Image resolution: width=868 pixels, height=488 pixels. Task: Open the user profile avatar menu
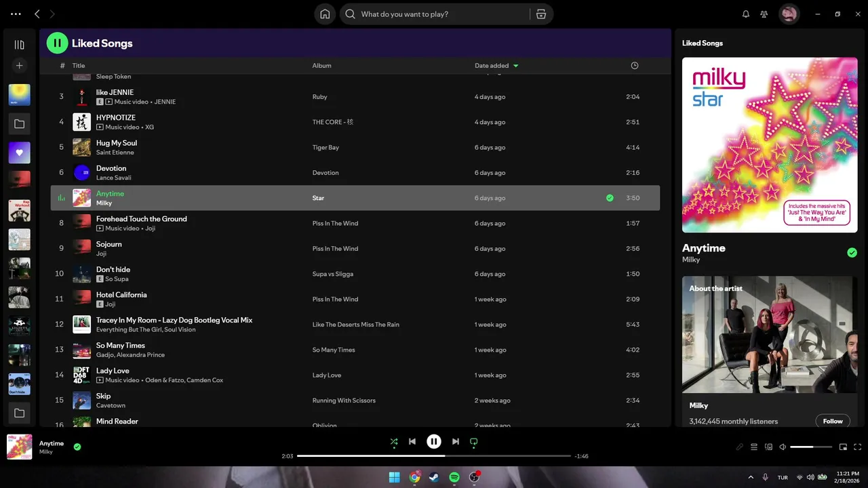[789, 14]
